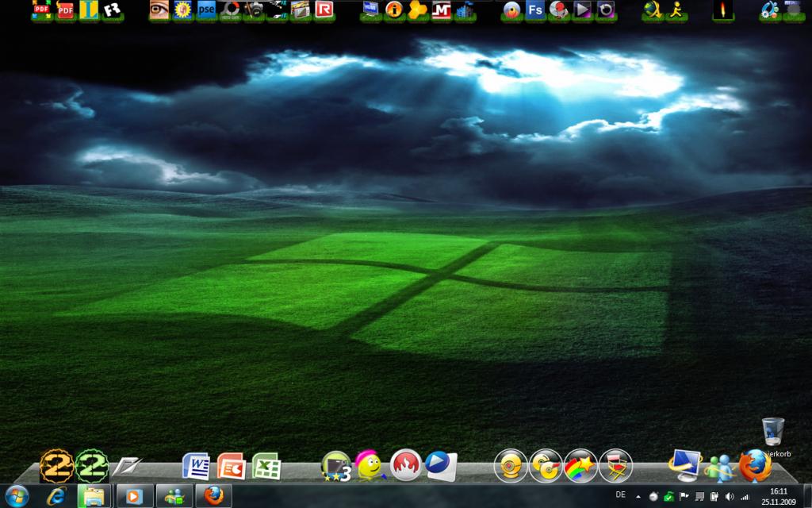Image resolution: width=812 pixels, height=508 pixels.
Task: Open the orange info circle icon
Action: pos(394,10)
